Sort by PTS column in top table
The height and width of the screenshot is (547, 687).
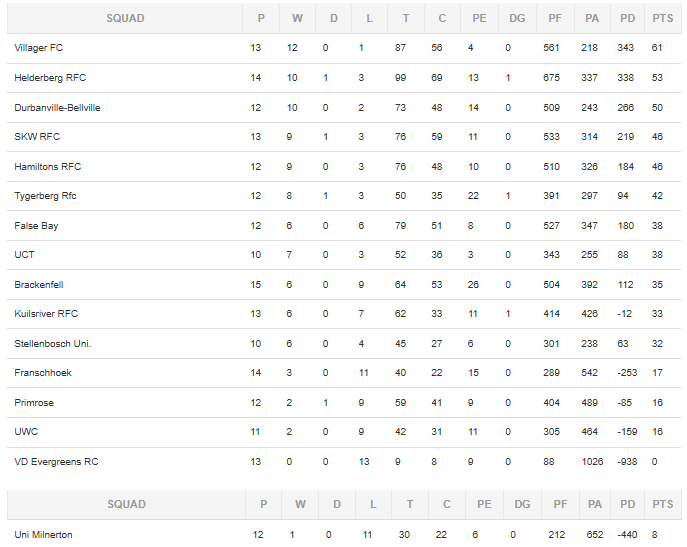point(662,18)
